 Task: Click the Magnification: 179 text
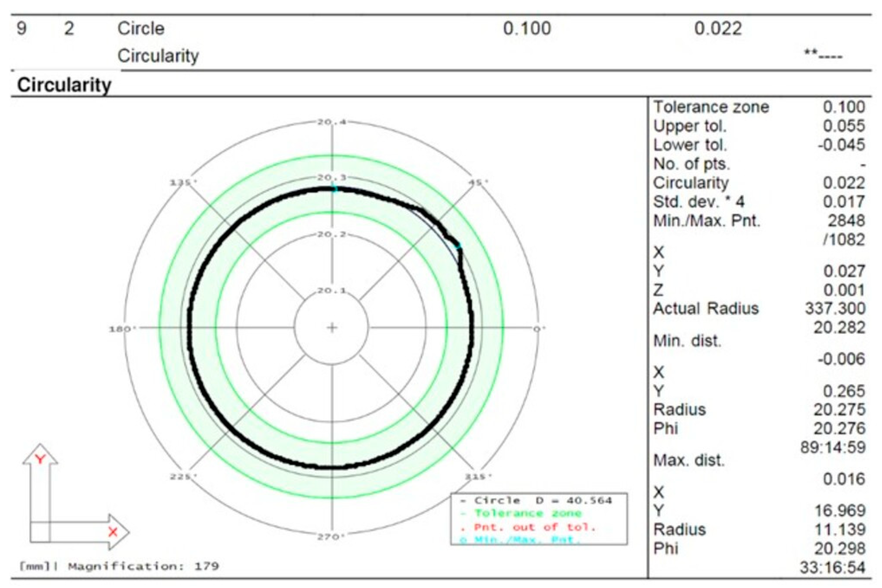pos(143,566)
